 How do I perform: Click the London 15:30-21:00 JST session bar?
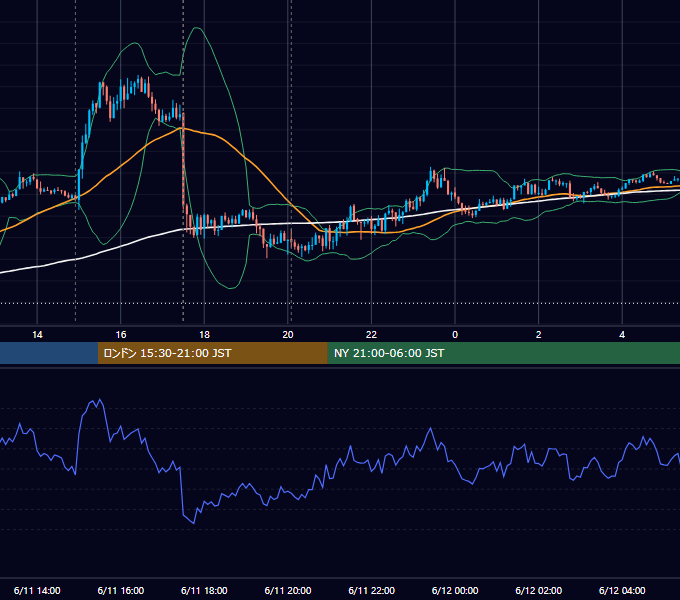(212, 353)
